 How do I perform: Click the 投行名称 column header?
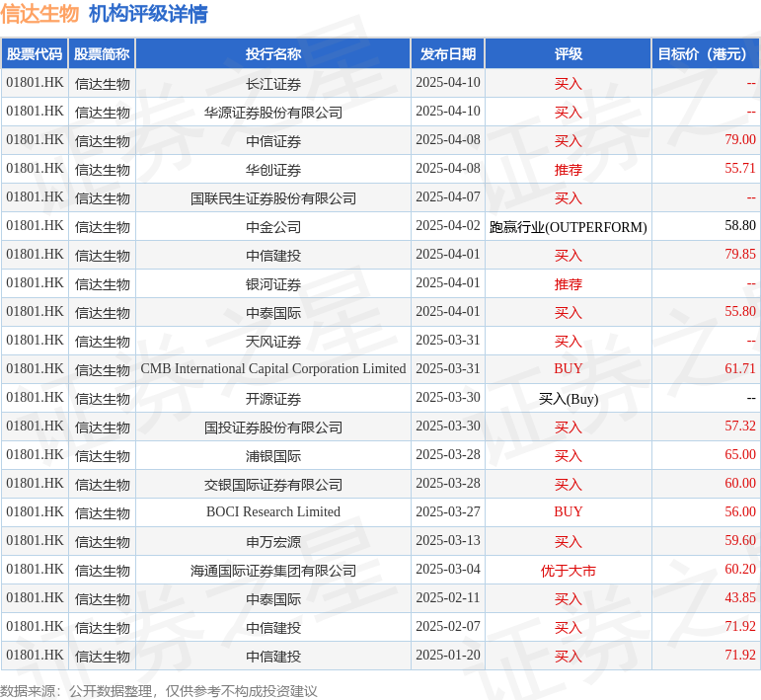click(x=273, y=54)
